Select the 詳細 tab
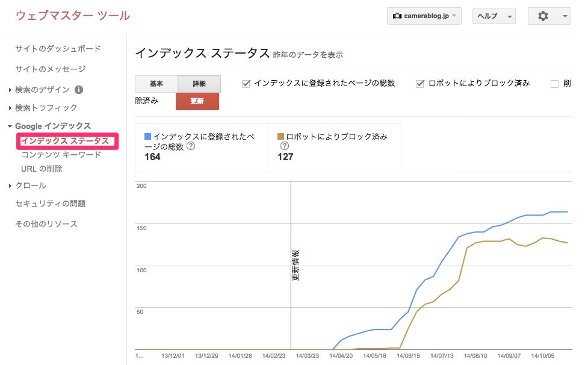588x365 pixels. [x=199, y=84]
